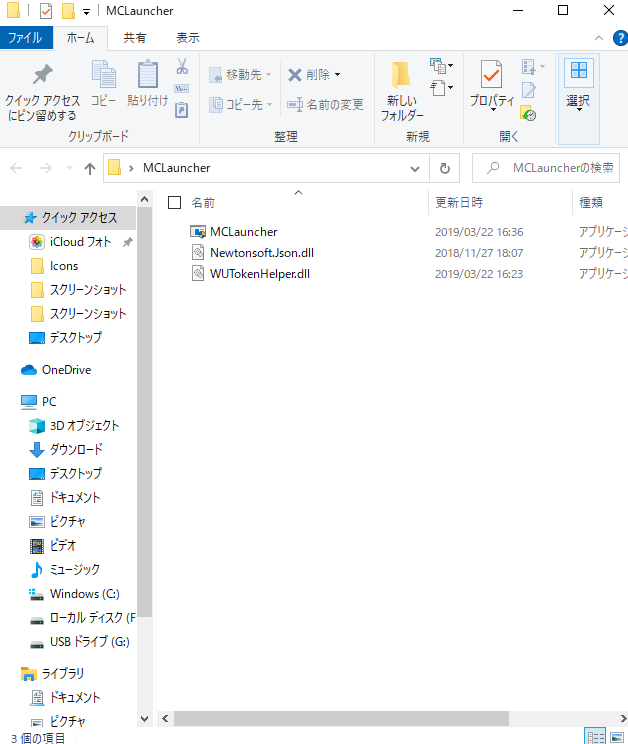Viewport: 628px width, 744px height.
Task: Switch to the ホーム ribbon tab
Action: [80, 38]
